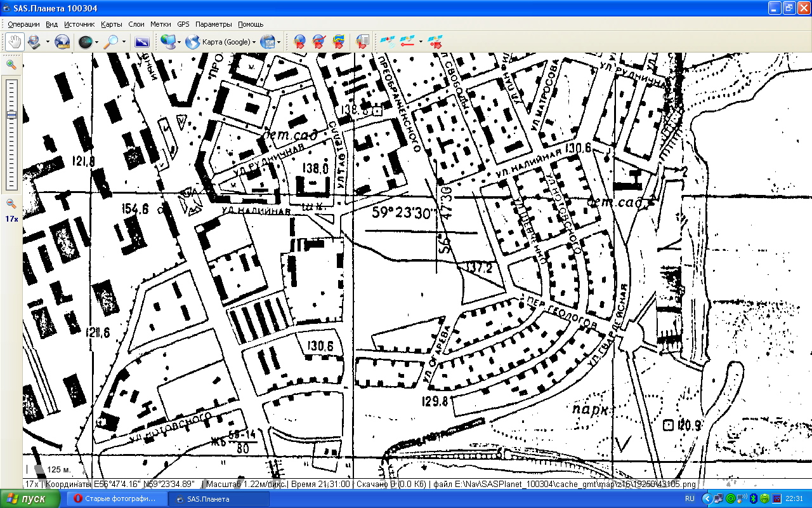Select the hand pan tool
Viewport: 812px width, 508px height.
click(x=14, y=42)
